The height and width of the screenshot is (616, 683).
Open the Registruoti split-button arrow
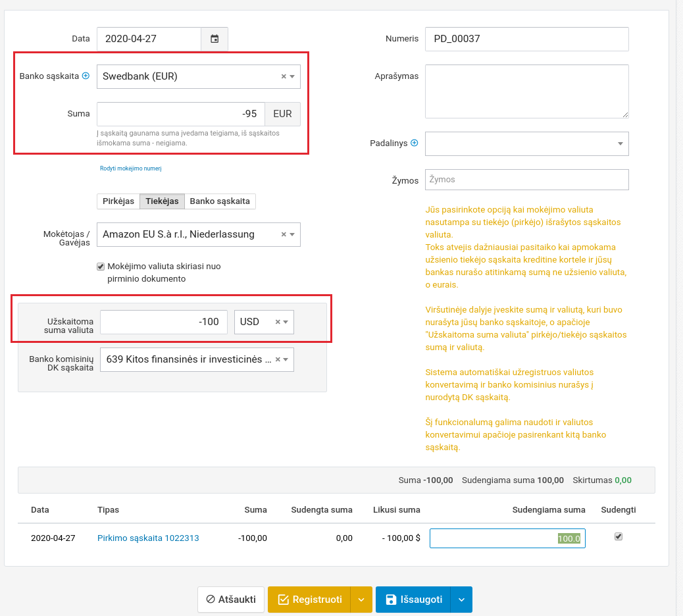point(361,600)
